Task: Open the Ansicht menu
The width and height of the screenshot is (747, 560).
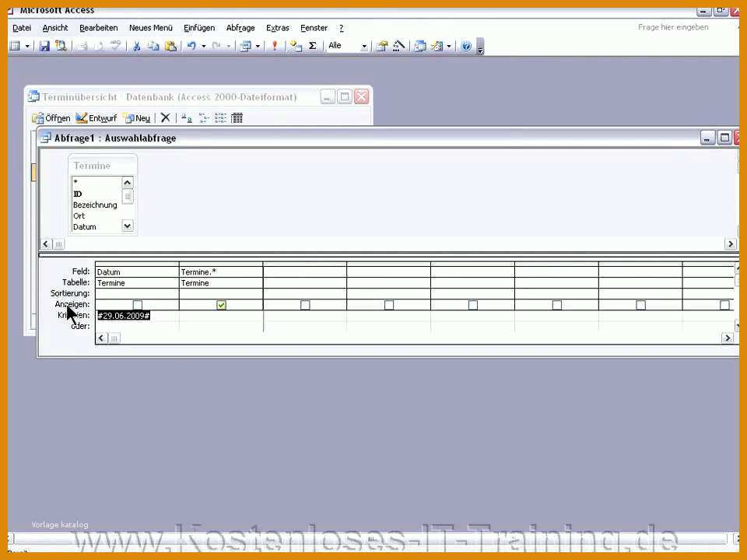Action: [x=55, y=28]
